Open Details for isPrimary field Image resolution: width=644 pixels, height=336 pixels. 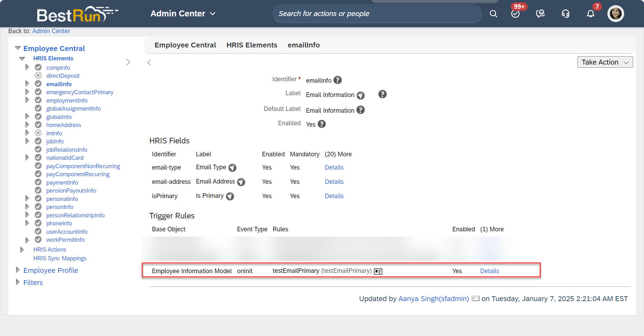[334, 196]
